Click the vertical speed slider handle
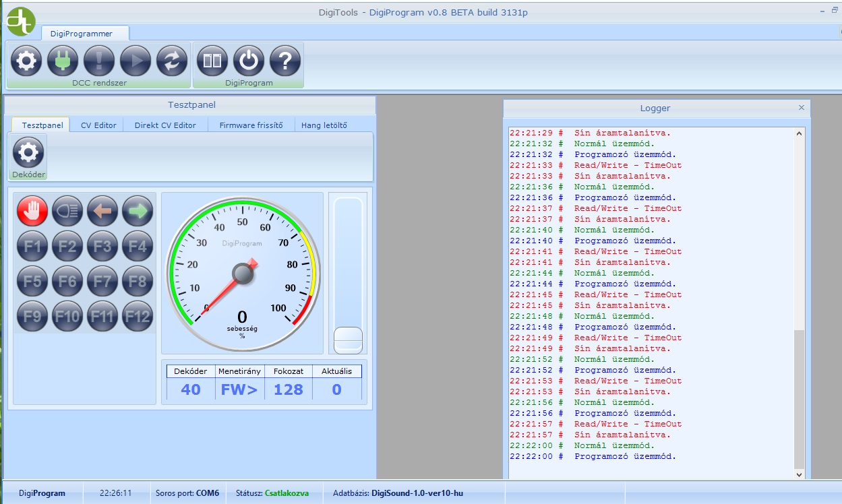This screenshot has width=842, height=504. (x=348, y=340)
